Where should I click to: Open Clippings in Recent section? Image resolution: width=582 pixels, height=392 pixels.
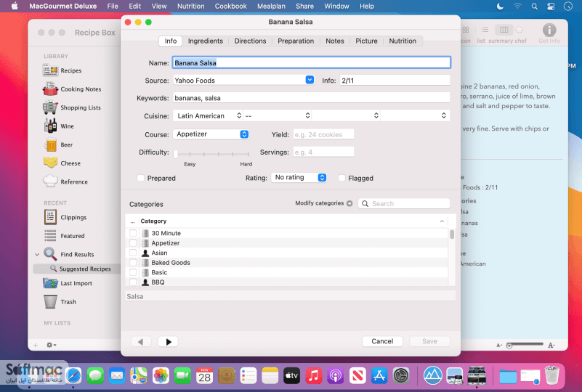(65, 217)
